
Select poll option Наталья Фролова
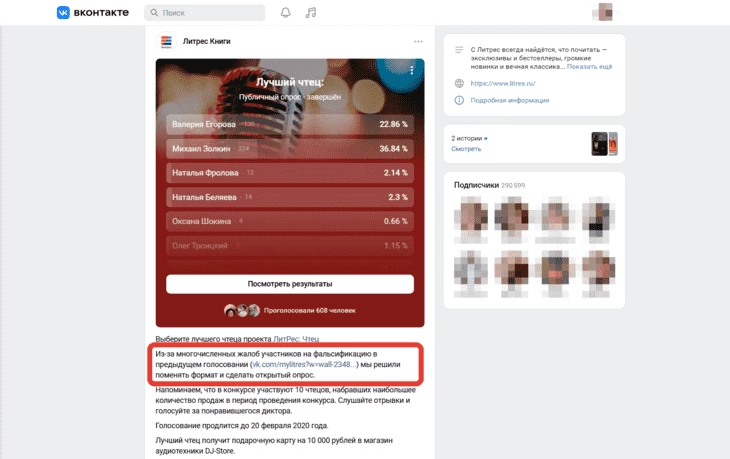[x=290, y=173]
